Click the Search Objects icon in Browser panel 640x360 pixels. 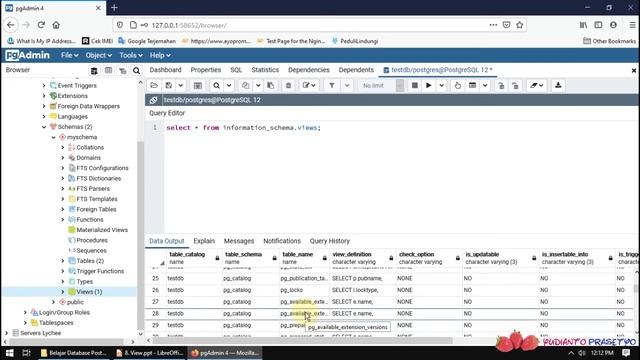[x=136, y=71]
